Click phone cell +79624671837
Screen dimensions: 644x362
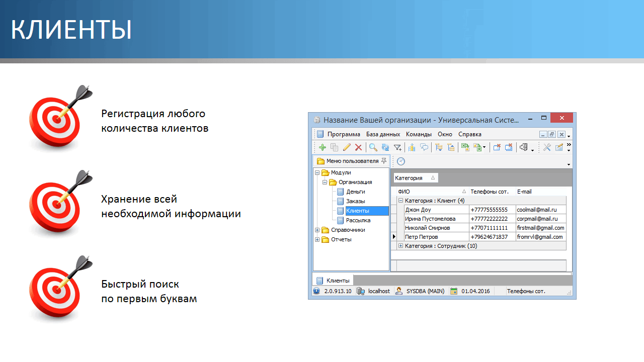click(x=493, y=237)
